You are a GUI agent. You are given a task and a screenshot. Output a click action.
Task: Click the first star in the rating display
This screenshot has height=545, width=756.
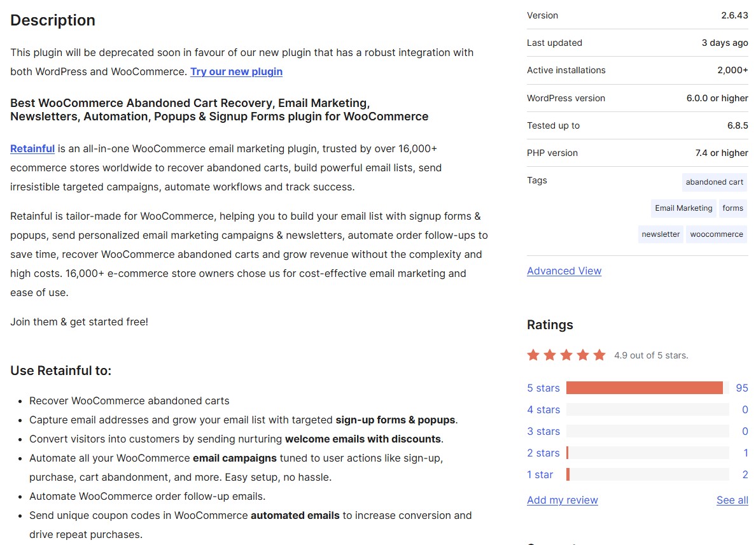[x=533, y=355]
